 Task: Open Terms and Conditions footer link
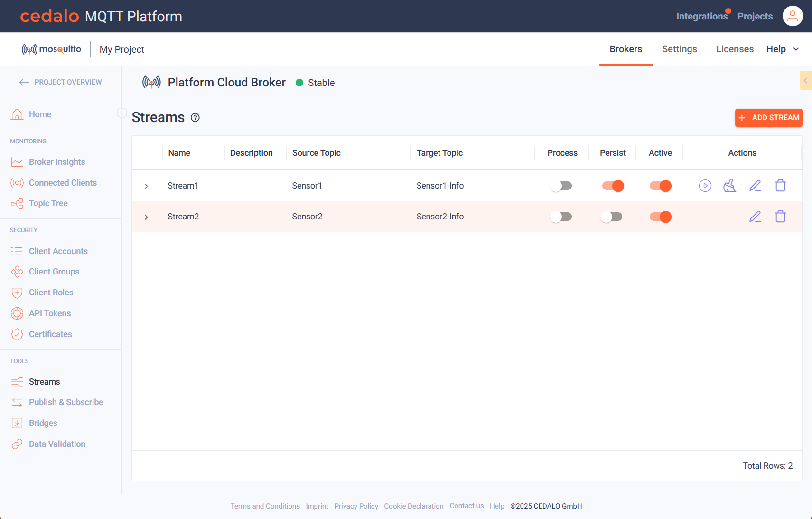click(x=265, y=506)
